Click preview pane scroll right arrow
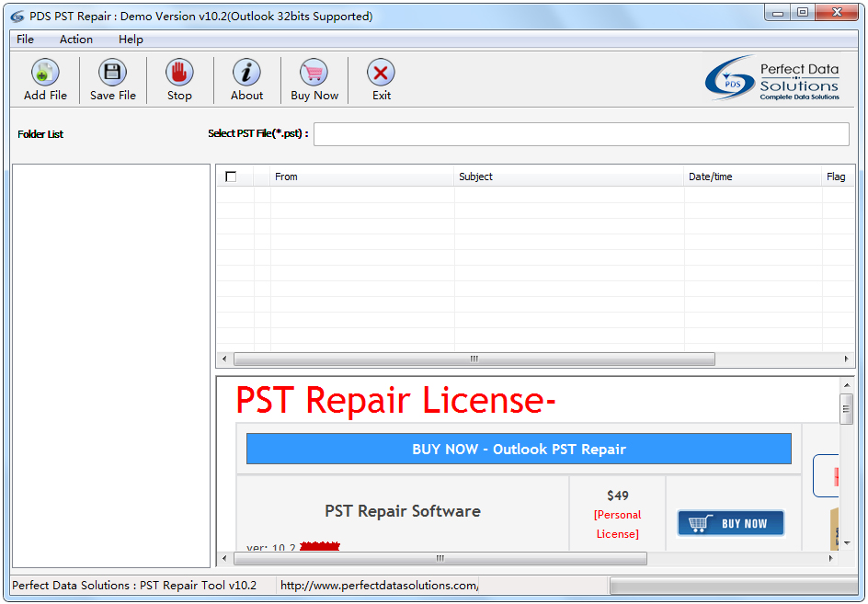Viewport: 868px width, 604px height. [831, 558]
